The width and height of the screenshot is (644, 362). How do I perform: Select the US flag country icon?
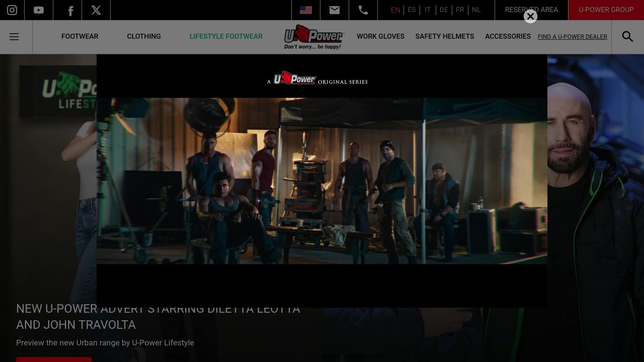coord(306,10)
